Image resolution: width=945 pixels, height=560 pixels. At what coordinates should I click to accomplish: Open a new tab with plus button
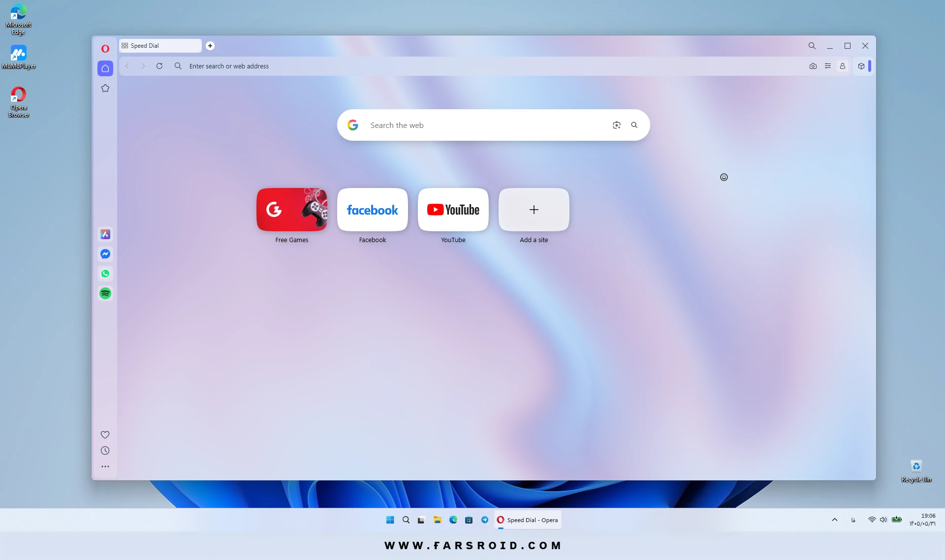click(x=210, y=46)
